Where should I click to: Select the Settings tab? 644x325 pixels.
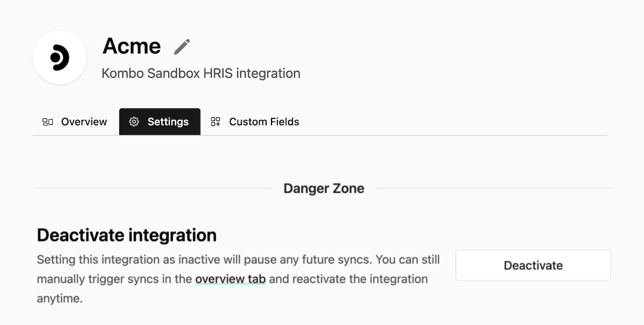pyautogui.click(x=160, y=122)
